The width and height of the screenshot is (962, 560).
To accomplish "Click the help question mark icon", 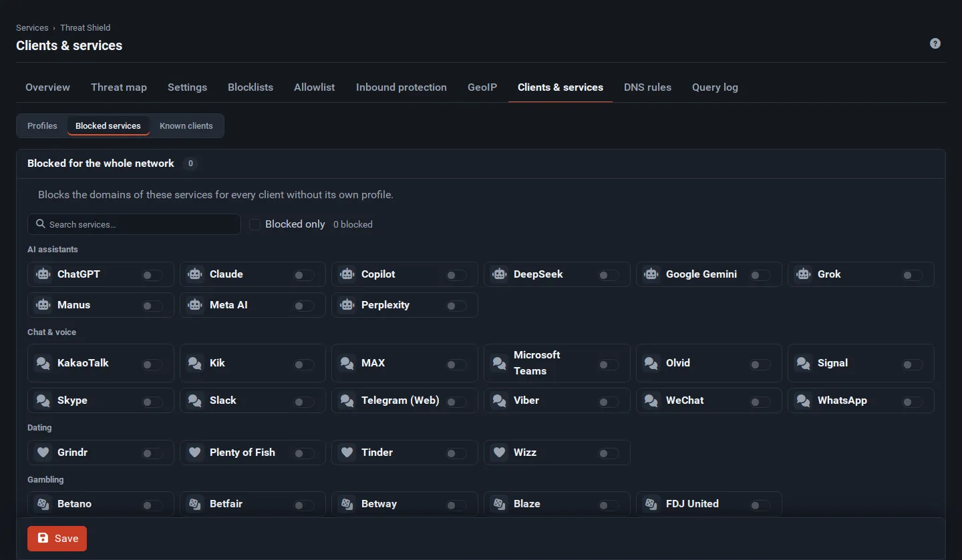I will (935, 43).
